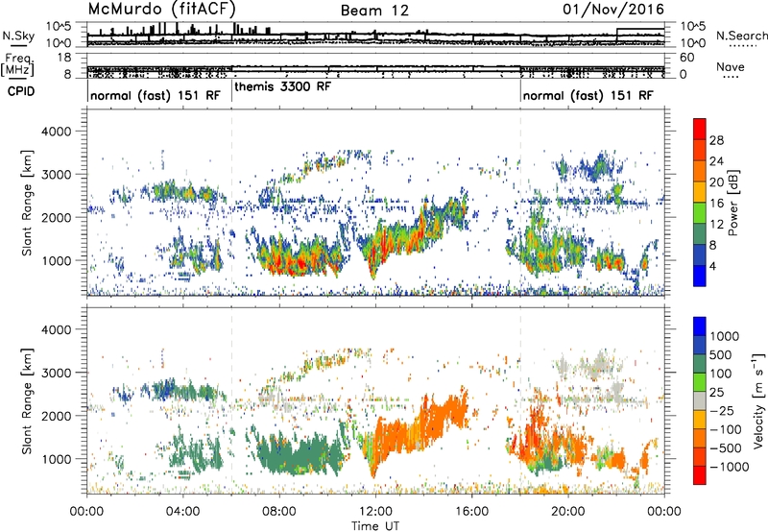Click the last 'normal (fast) 151 RF' label

588,95
